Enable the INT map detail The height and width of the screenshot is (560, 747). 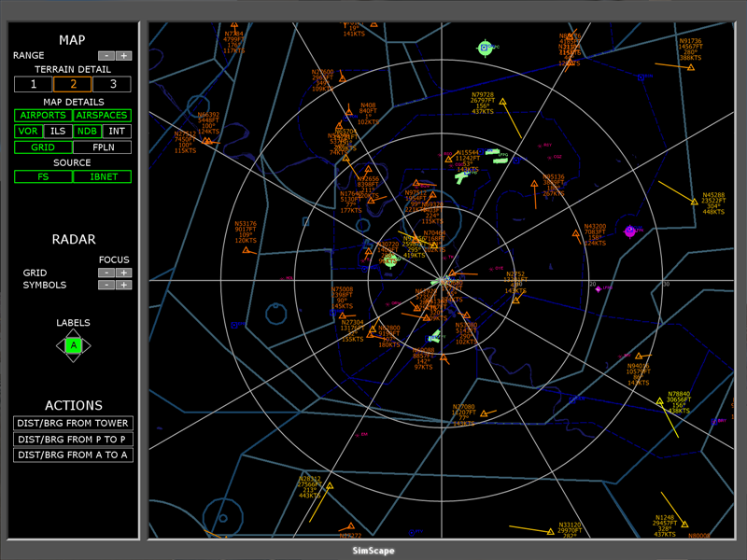click(x=117, y=131)
